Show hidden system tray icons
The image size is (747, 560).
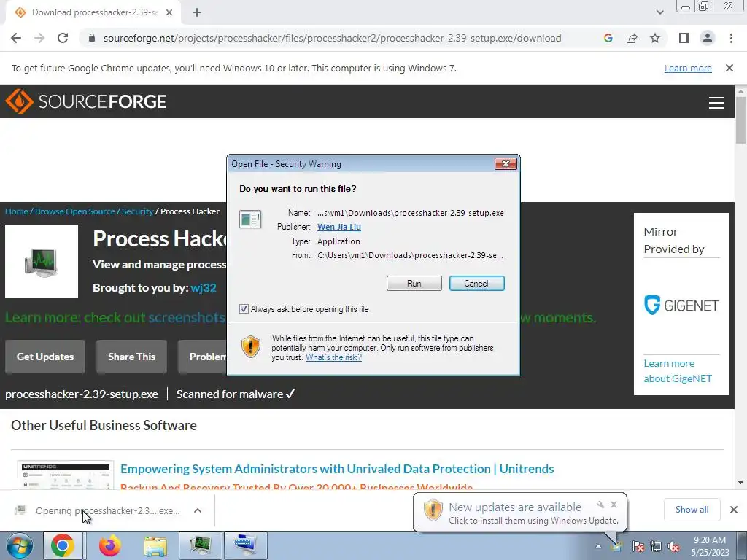tap(598, 546)
